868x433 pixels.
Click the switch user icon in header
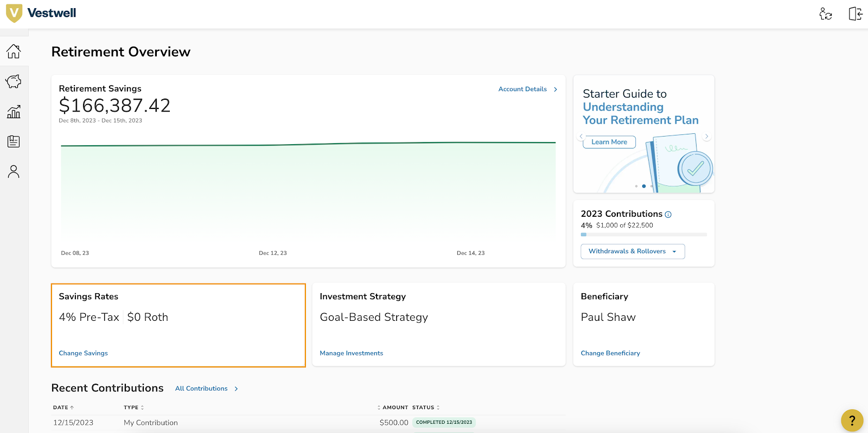click(x=825, y=14)
